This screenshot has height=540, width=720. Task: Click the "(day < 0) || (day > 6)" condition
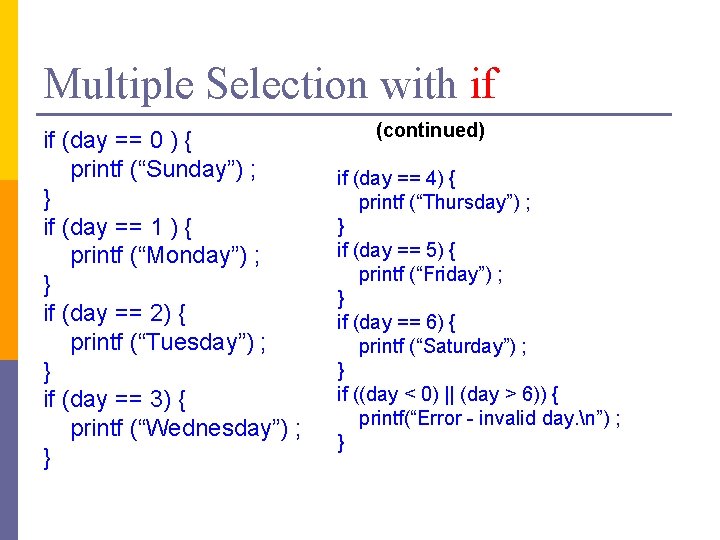(447, 394)
